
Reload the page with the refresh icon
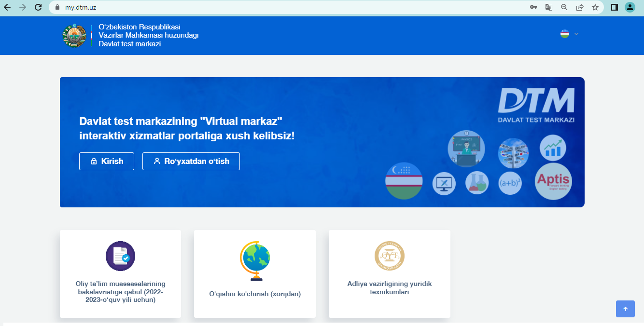(x=38, y=7)
